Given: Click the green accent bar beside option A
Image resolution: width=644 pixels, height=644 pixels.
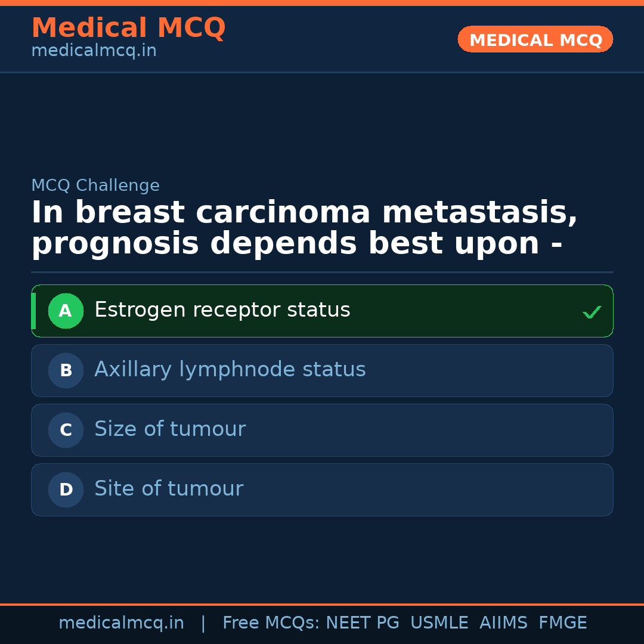Looking at the screenshot, I should (33, 311).
